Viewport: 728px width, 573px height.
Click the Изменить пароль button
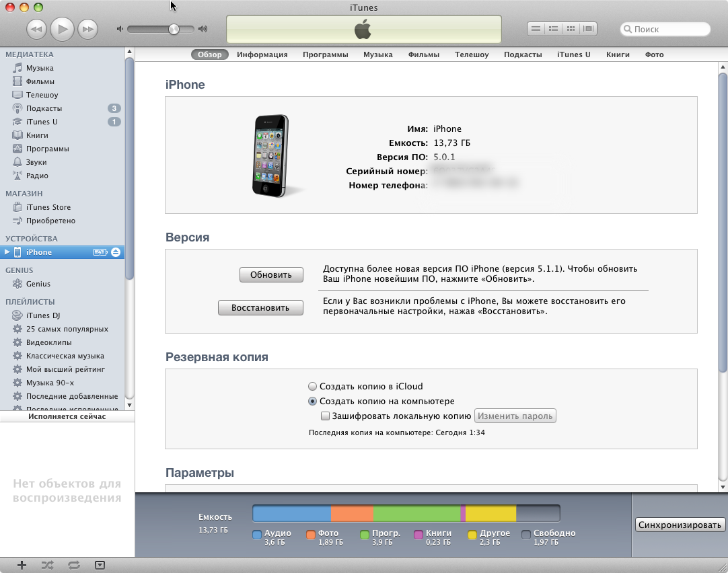(515, 416)
